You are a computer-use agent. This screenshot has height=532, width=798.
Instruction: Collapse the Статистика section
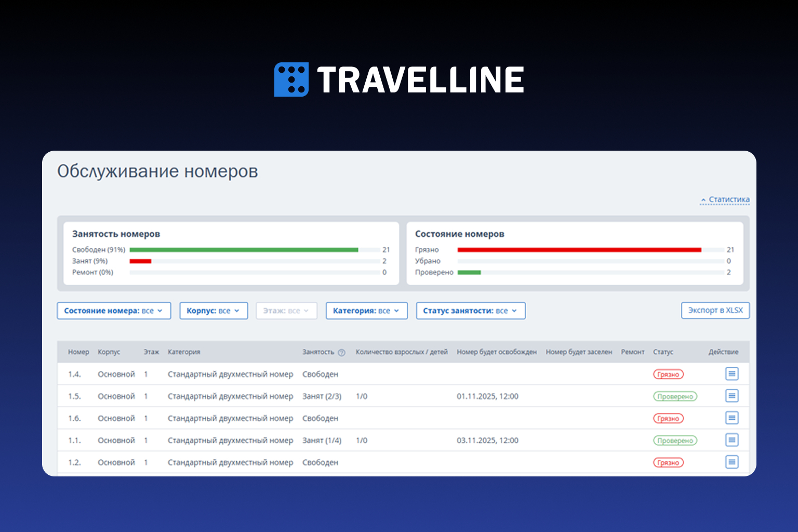725,199
